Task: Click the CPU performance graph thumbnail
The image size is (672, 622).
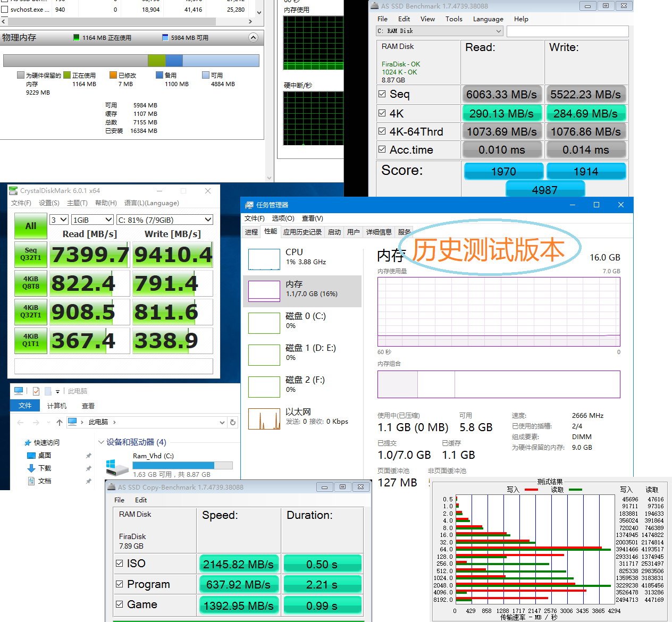Action: [x=264, y=259]
